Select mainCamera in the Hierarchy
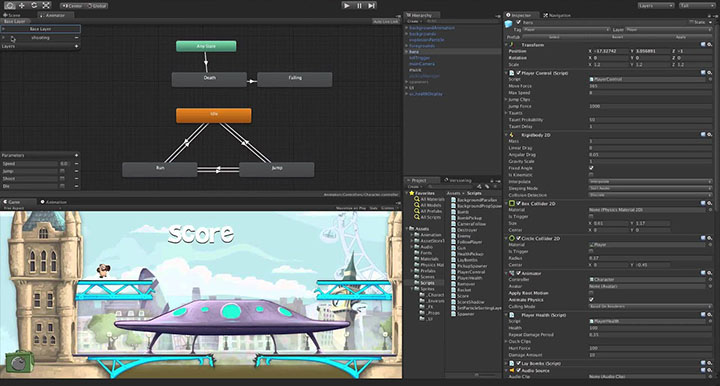 coord(422,64)
